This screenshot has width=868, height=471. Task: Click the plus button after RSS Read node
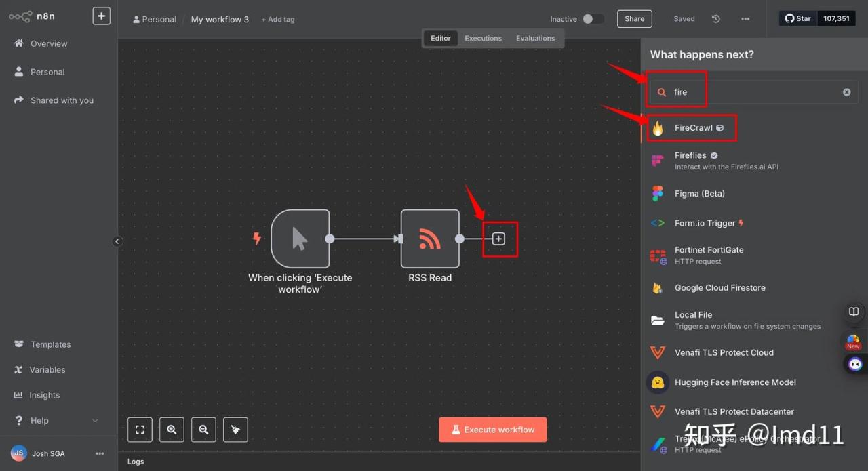pos(498,239)
